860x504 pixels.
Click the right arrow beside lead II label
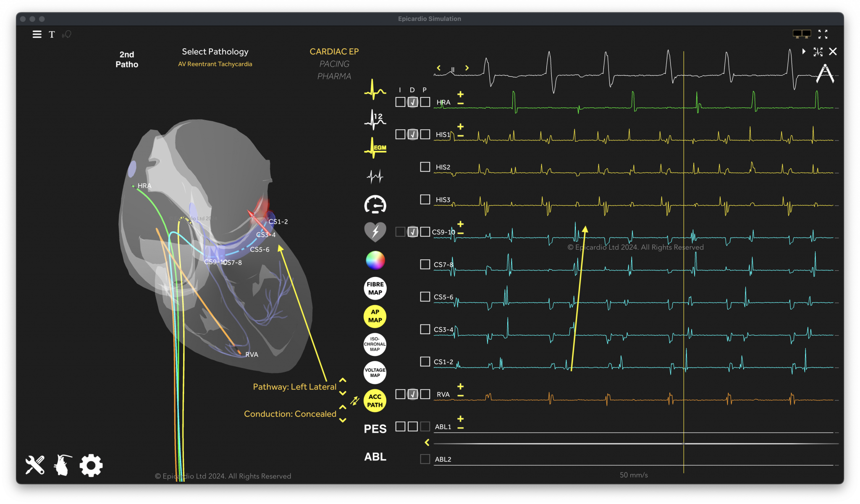click(x=467, y=67)
